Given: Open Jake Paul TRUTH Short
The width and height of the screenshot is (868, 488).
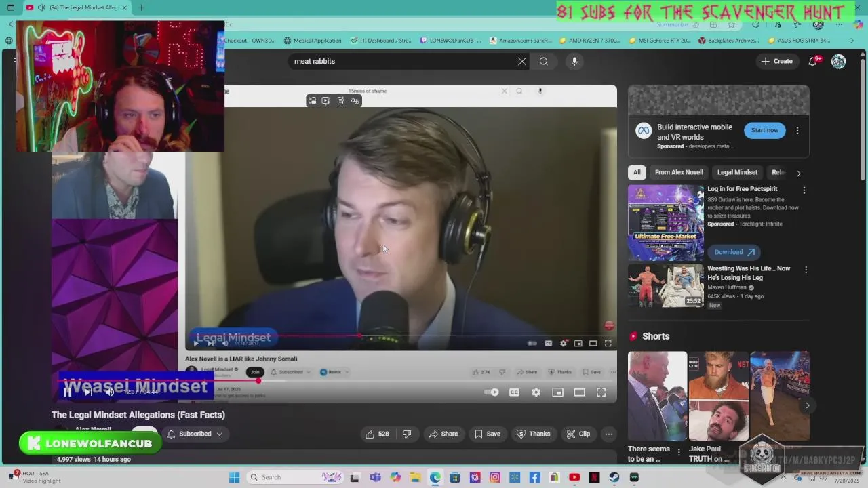Looking at the screenshot, I should click(x=718, y=396).
